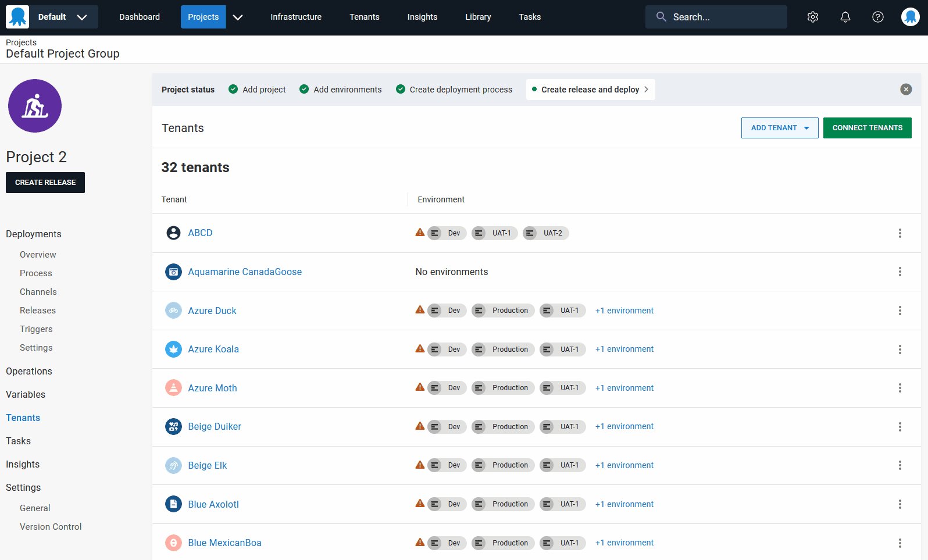Click the warning triangle on Azure Duck row
This screenshot has height=560, width=928.
pos(420,309)
